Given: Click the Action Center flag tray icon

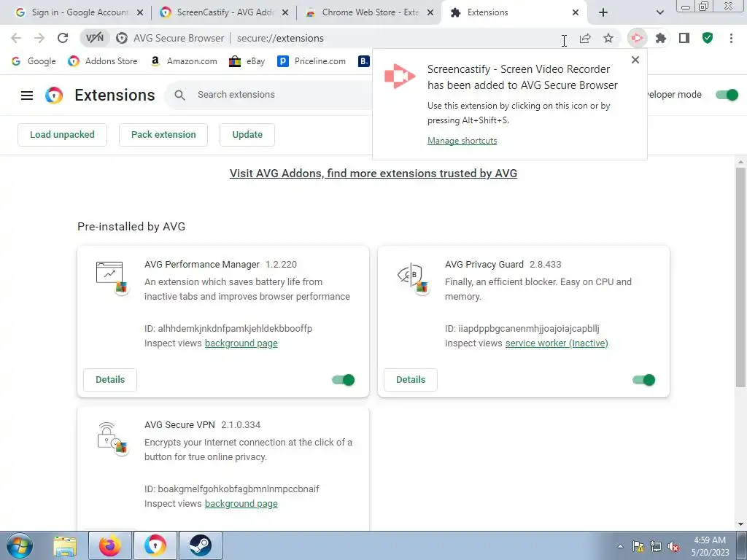Looking at the screenshot, I should click(638, 547).
